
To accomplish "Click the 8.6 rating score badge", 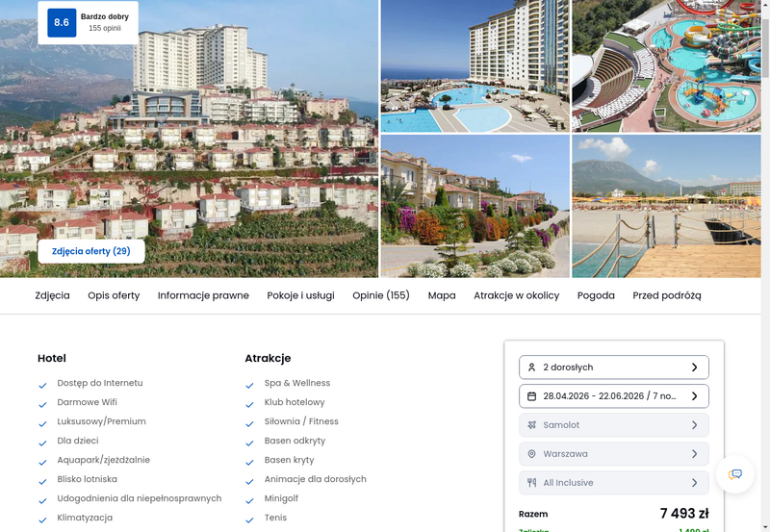I will (62, 22).
